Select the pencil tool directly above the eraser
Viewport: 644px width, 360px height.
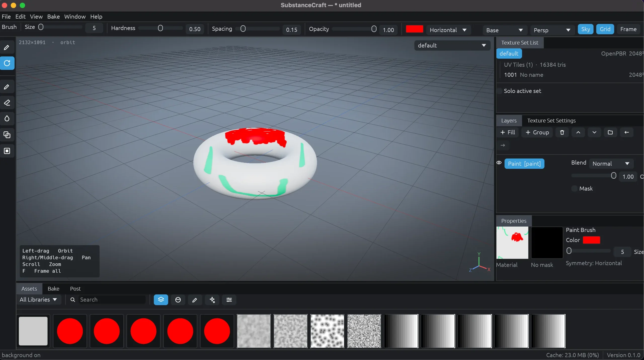pos(7,87)
